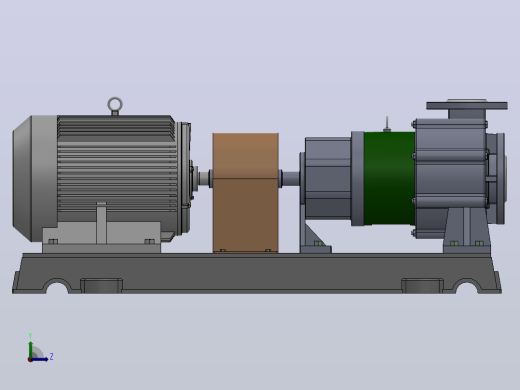Click the vent pin atop the green section
520x390 pixels.
[387, 124]
